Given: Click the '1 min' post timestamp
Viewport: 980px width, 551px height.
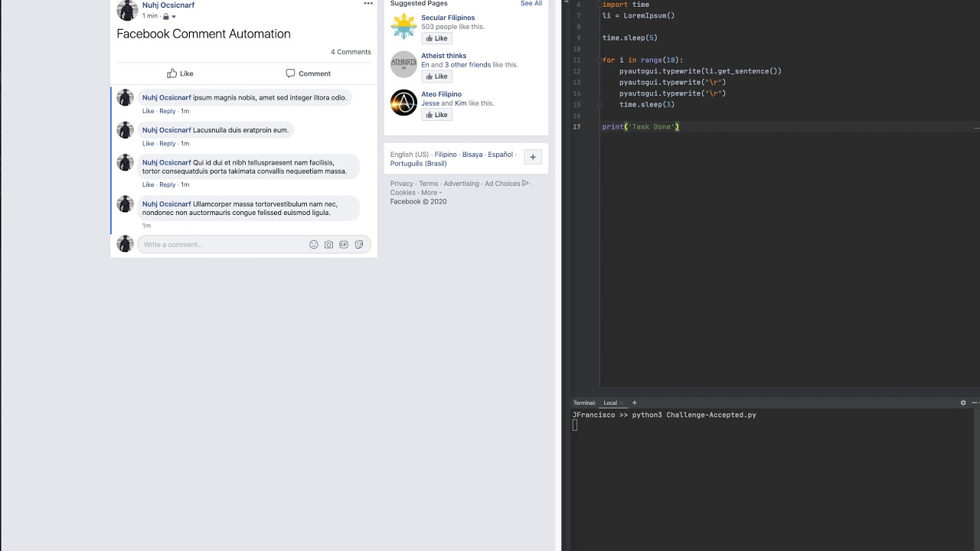Looking at the screenshot, I should pyautogui.click(x=149, y=16).
